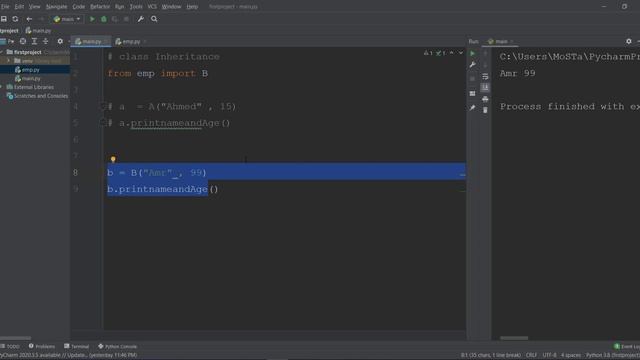
Task: Expand the venv folder node
Action: tap(9, 61)
